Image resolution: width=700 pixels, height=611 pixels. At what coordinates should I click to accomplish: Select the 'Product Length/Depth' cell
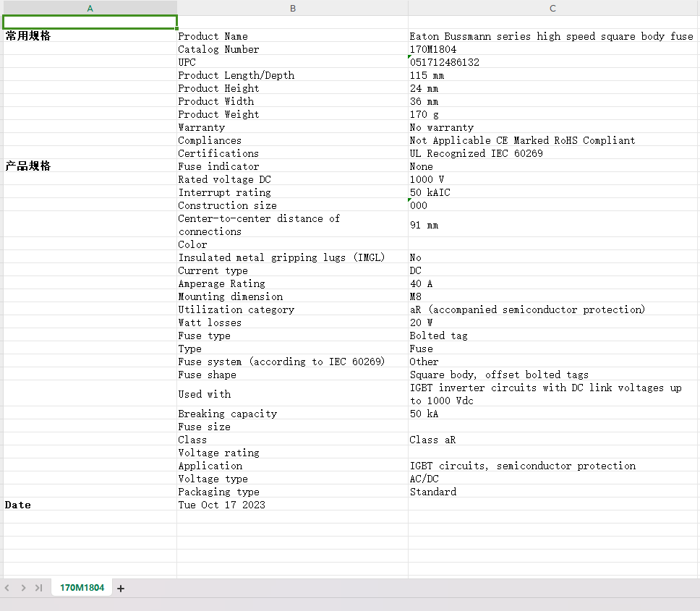click(x=292, y=75)
